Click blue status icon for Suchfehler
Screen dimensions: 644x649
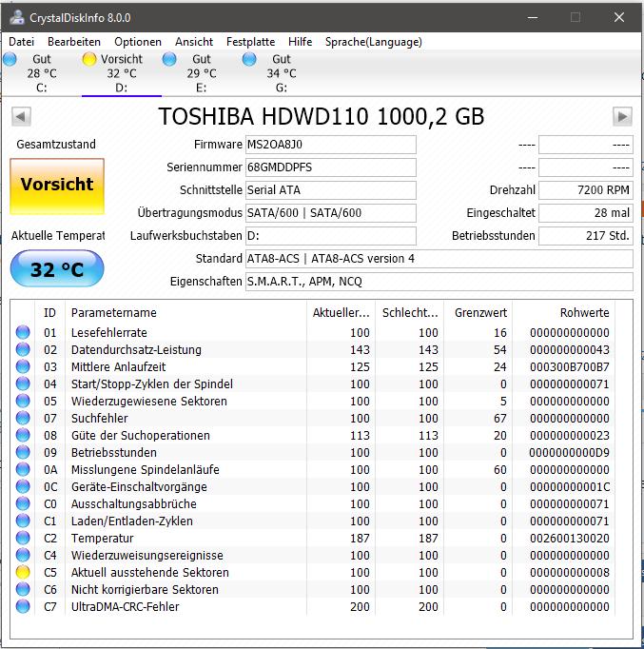(x=23, y=418)
